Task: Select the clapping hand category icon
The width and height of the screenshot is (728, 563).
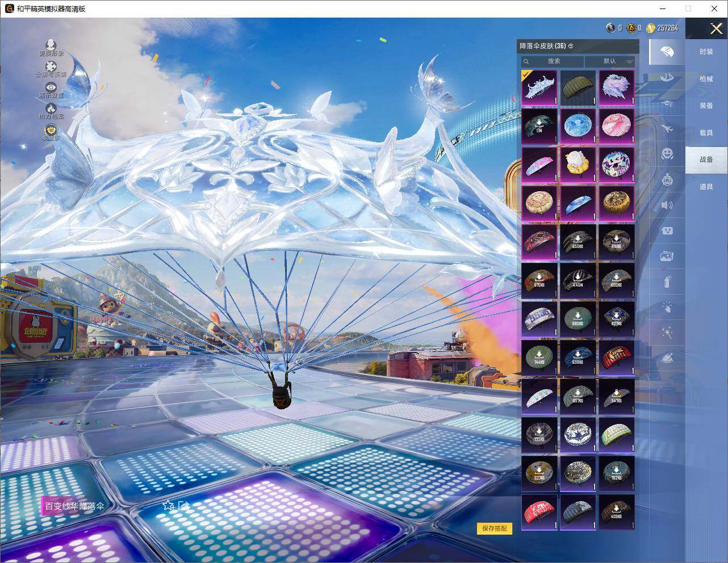Action: (667, 306)
